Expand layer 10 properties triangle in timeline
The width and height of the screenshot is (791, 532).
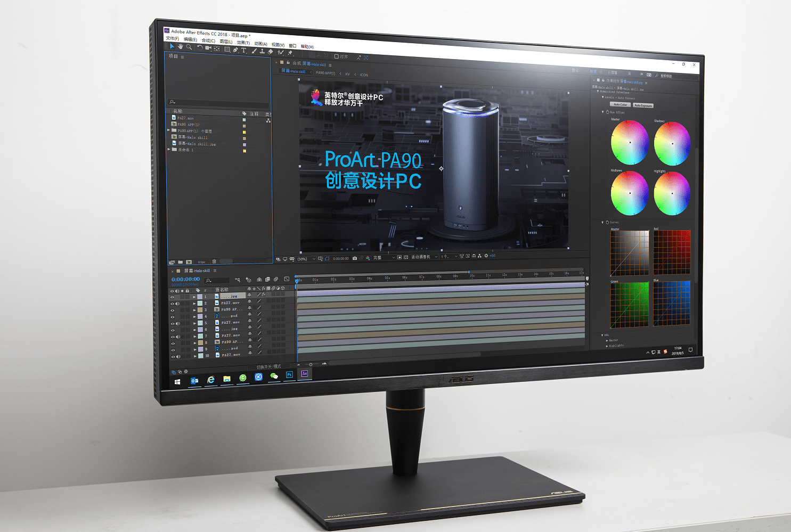point(195,356)
